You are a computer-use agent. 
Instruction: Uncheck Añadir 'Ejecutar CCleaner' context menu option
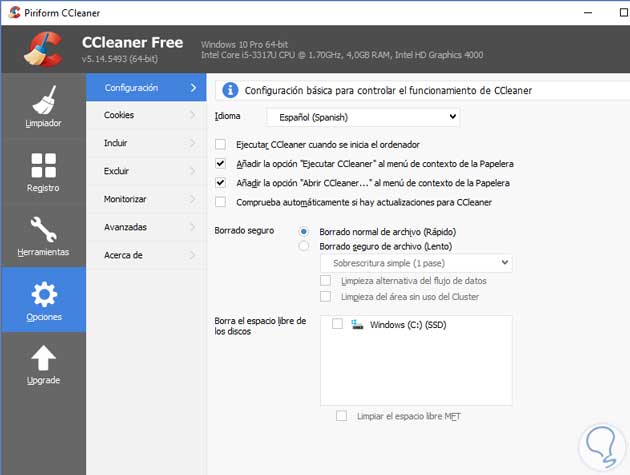[x=220, y=164]
